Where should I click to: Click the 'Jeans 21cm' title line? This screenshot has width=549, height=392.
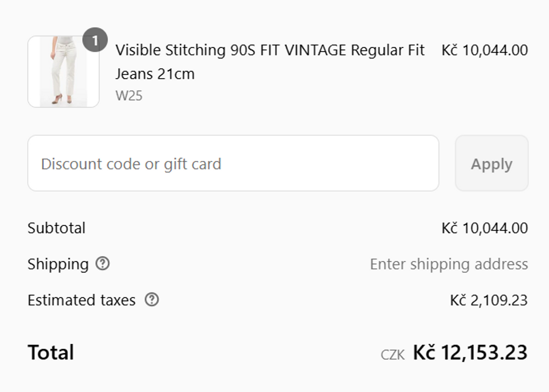(x=155, y=74)
